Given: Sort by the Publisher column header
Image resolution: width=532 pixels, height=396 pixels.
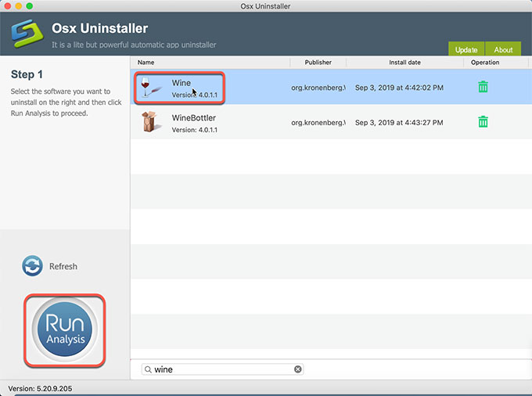Looking at the screenshot, I should 318,63.
